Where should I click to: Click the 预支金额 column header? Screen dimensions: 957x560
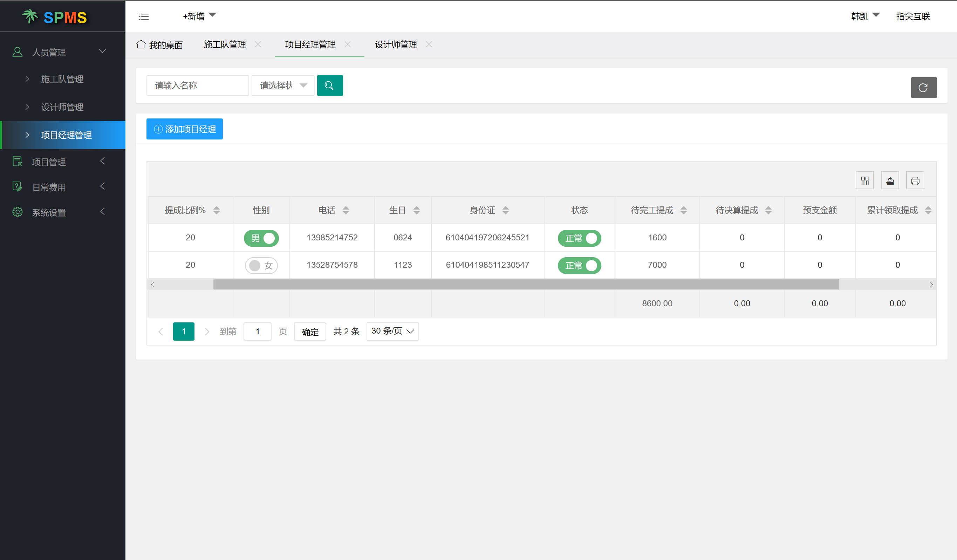click(820, 210)
